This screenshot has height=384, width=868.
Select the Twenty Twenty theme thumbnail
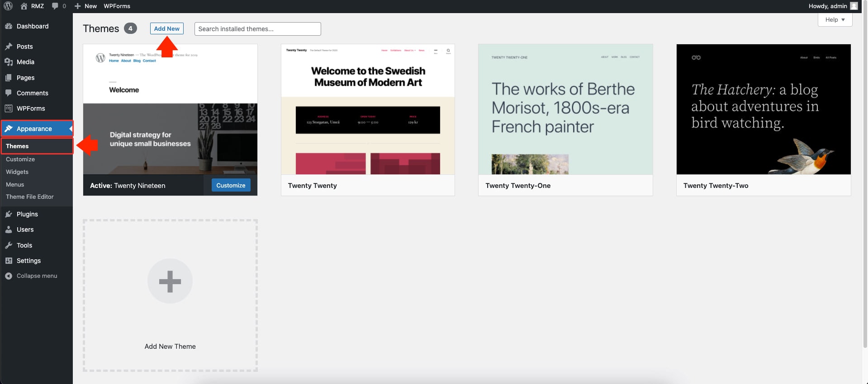point(368,109)
